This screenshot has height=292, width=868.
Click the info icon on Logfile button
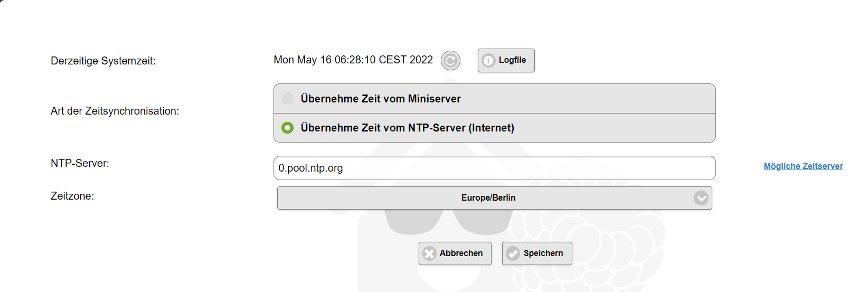(x=488, y=61)
